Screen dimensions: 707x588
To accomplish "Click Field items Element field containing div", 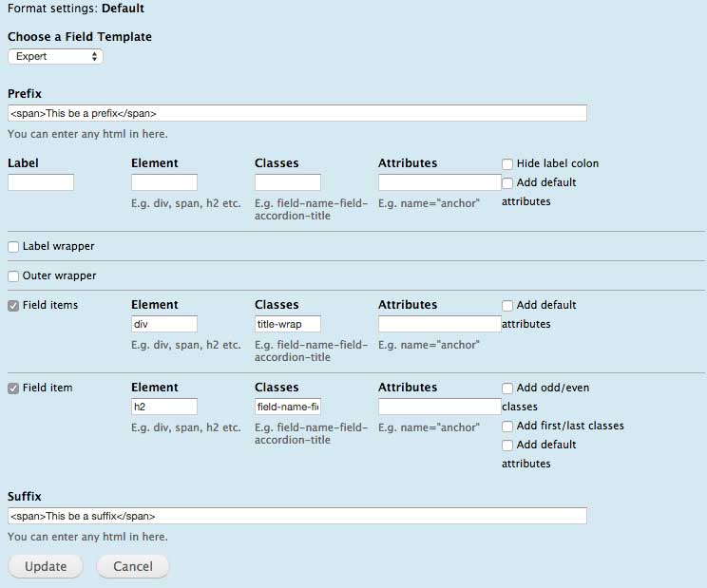I will [x=164, y=324].
